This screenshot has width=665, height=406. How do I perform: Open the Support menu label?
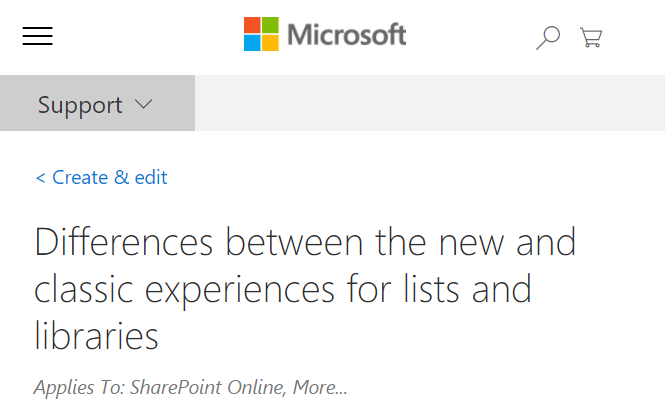pos(80,105)
